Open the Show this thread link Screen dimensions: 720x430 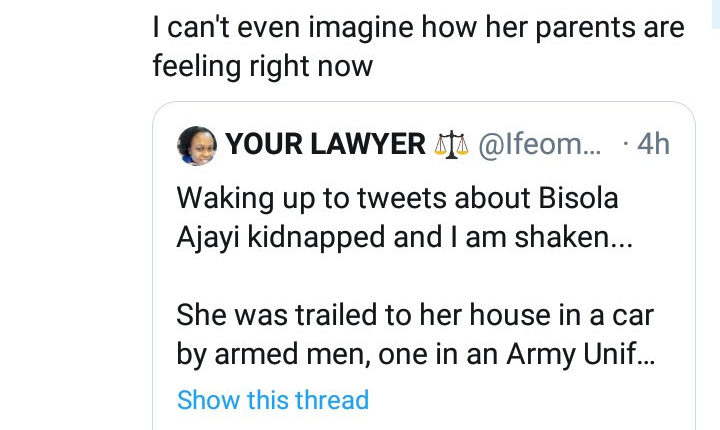click(273, 400)
